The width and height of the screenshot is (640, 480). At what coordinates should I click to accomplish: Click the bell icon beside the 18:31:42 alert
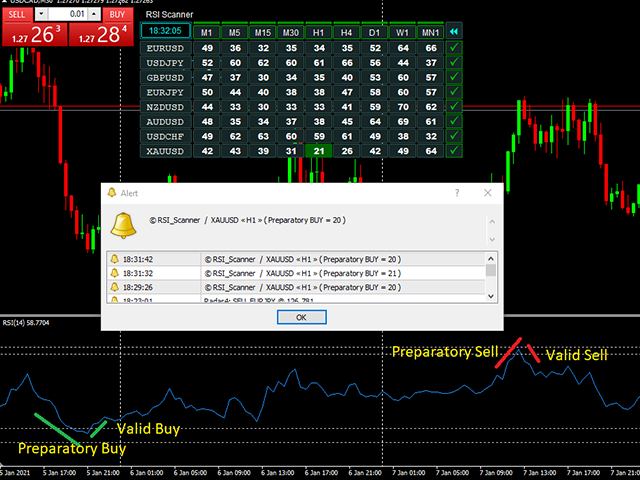pyautogui.click(x=114, y=259)
